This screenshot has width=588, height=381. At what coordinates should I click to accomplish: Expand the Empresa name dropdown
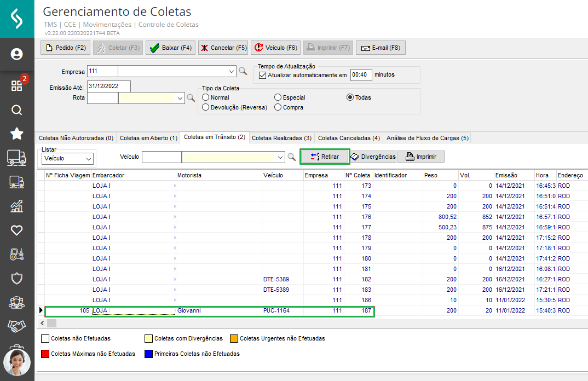pyautogui.click(x=232, y=71)
